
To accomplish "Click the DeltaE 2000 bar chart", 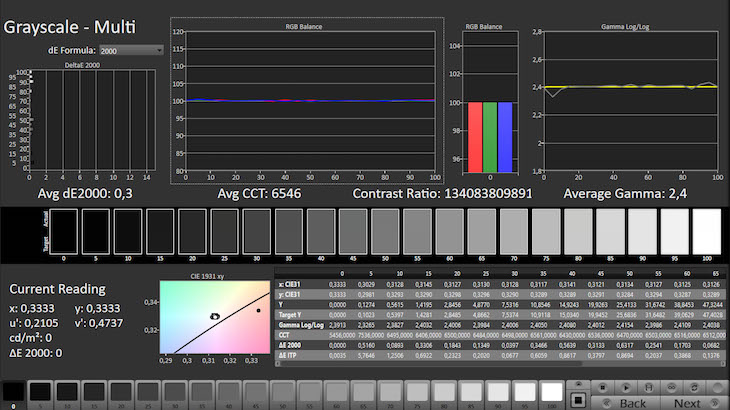I will (92, 118).
